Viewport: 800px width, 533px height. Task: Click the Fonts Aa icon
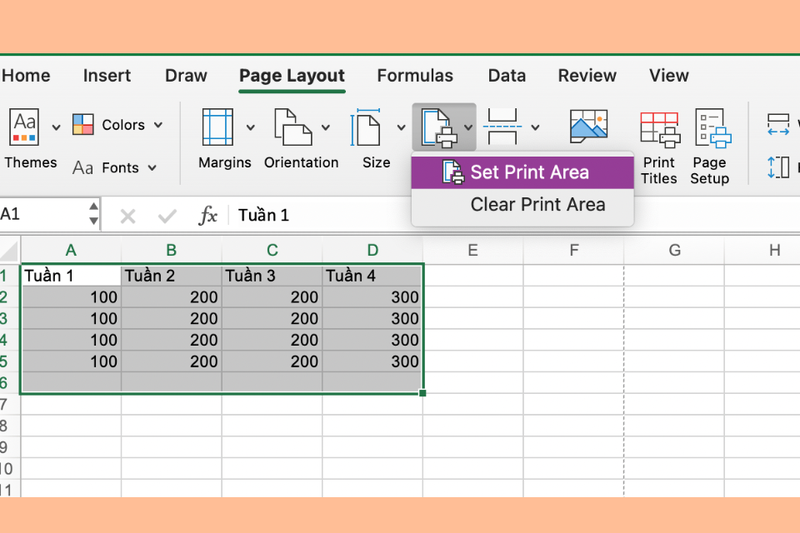[x=83, y=168]
